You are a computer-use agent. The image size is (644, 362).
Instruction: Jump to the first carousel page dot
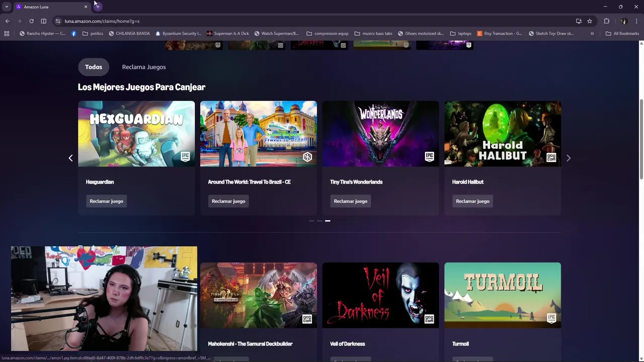[311, 221]
